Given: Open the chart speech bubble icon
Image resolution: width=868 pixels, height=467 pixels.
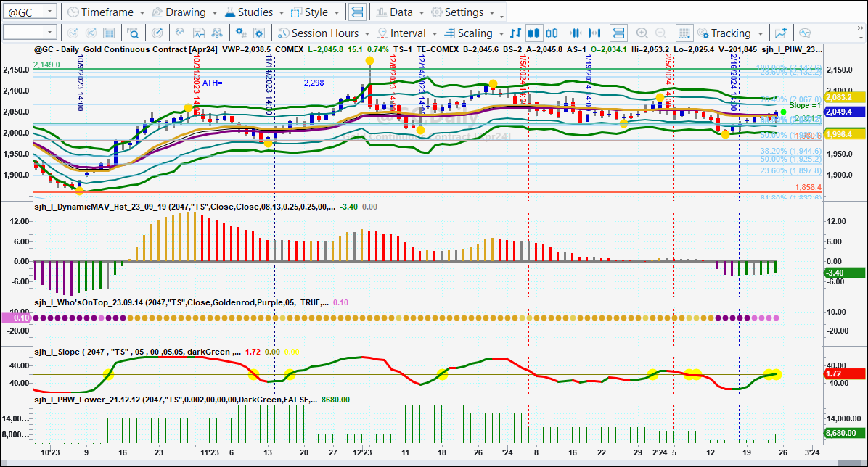Looking at the screenshot, I should point(805,33).
